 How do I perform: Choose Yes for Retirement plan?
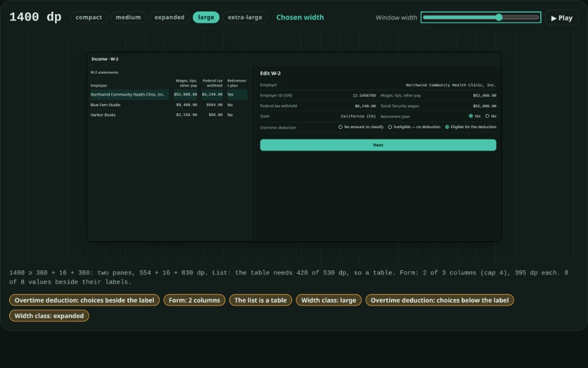click(474, 116)
